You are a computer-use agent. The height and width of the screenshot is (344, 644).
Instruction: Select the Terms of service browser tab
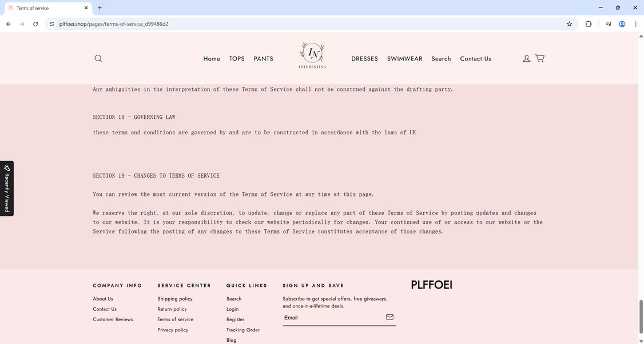click(49, 8)
